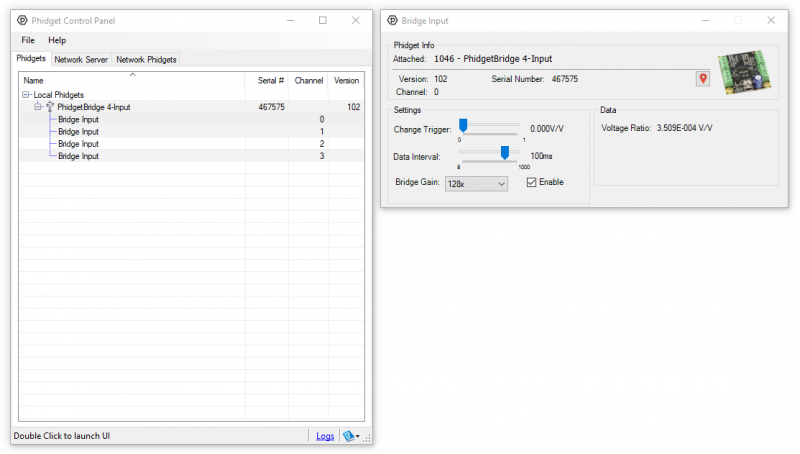Click the Change Trigger slider handle
This screenshot has height=454, width=800.
pyautogui.click(x=463, y=125)
